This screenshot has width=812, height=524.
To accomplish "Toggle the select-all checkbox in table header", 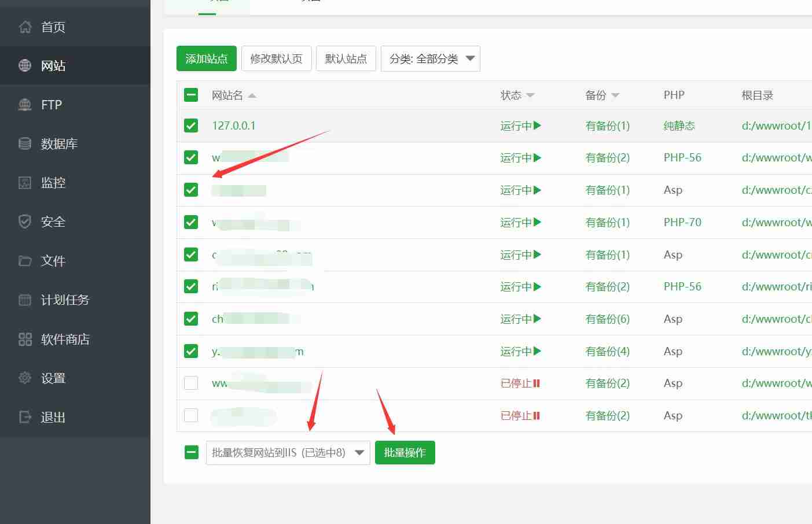I will (x=190, y=94).
